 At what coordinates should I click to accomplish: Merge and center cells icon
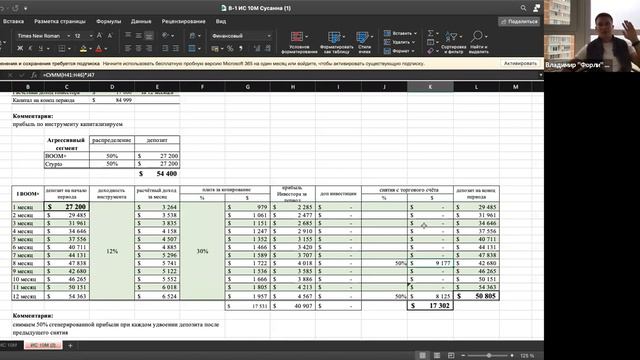click(192, 49)
